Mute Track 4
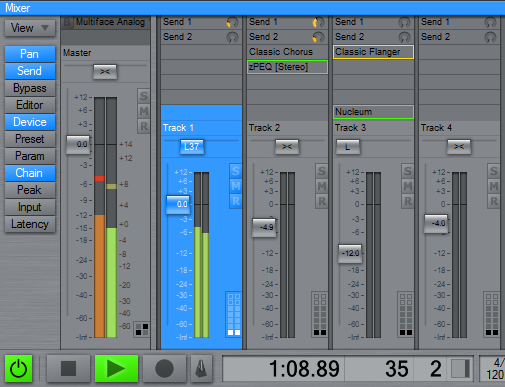The width and height of the screenshot is (505, 387). (494, 186)
